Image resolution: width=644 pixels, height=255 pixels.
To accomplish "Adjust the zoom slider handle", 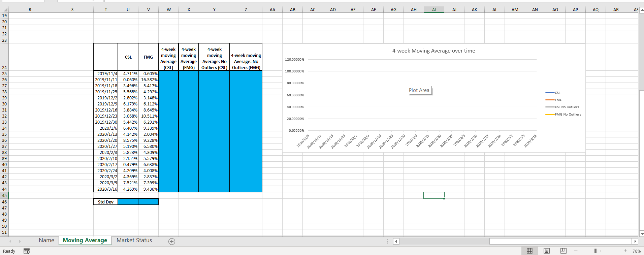I will 595,251.
